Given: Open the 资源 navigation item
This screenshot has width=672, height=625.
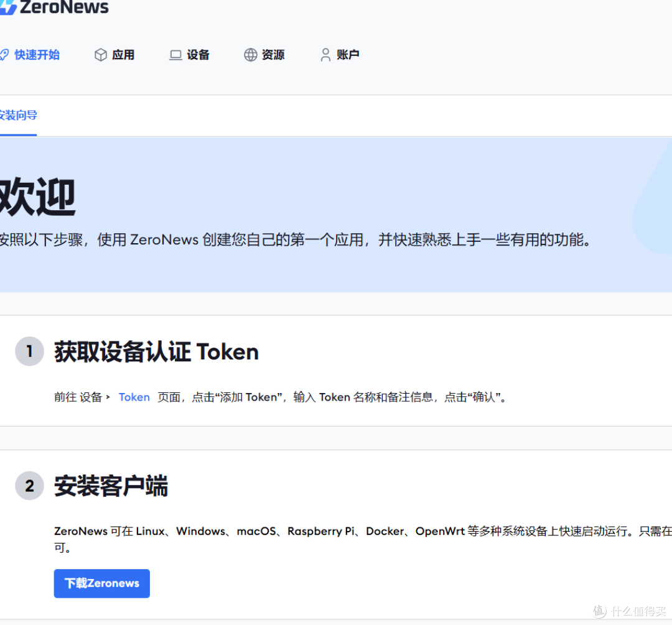Looking at the screenshot, I should coord(273,55).
